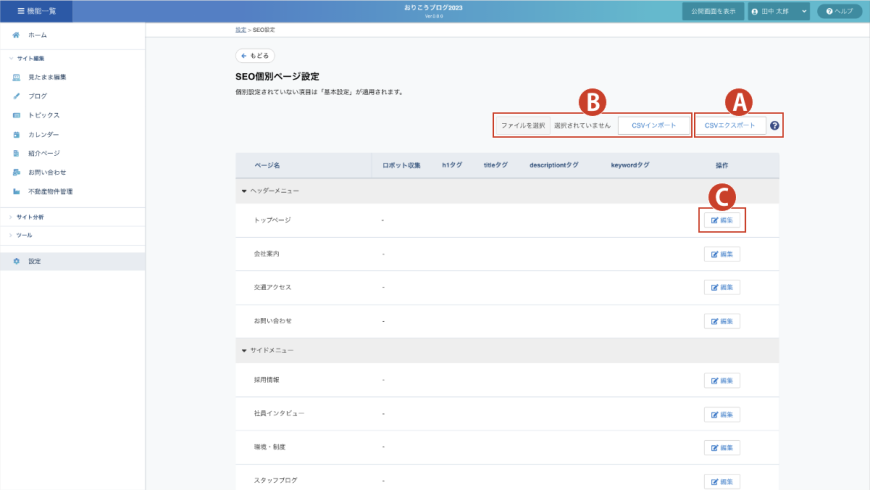
Task: Expand the ツール sidebar section
Action: tap(24, 235)
